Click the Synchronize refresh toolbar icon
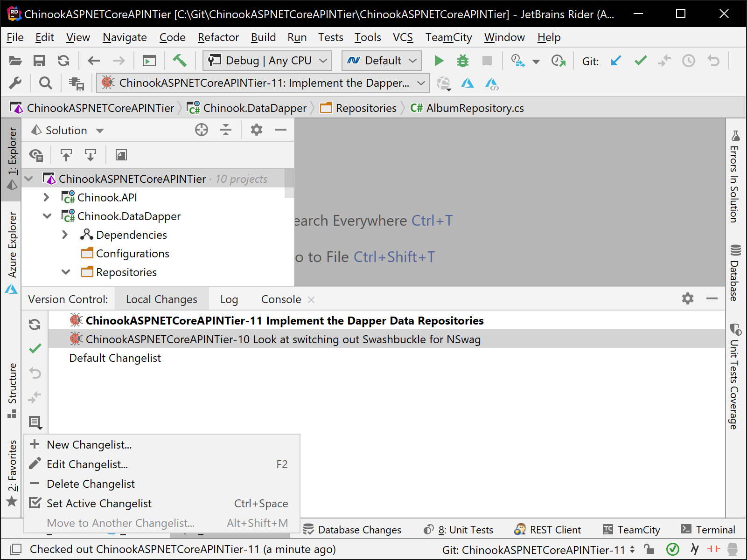 [x=63, y=61]
